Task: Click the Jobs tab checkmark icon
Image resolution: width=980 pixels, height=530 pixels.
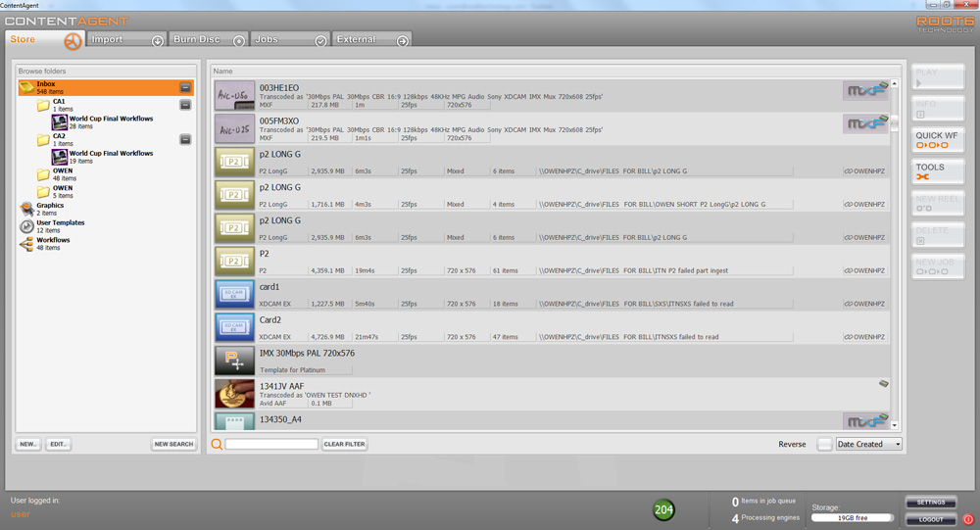Action: (320, 40)
